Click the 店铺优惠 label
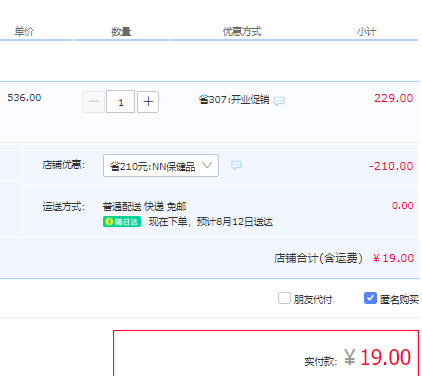The image size is (422, 376). pyautogui.click(x=64, y=165)
